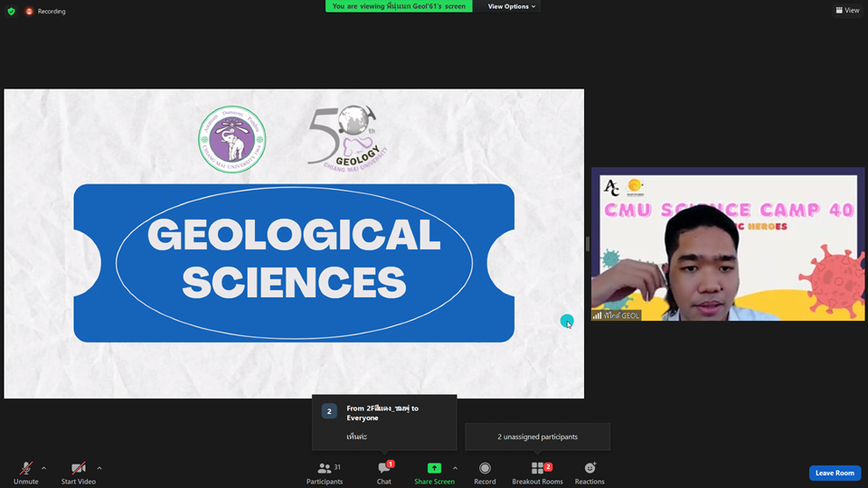
Task: Click the shared-screen panel divider handle
Action: point(588,244)
